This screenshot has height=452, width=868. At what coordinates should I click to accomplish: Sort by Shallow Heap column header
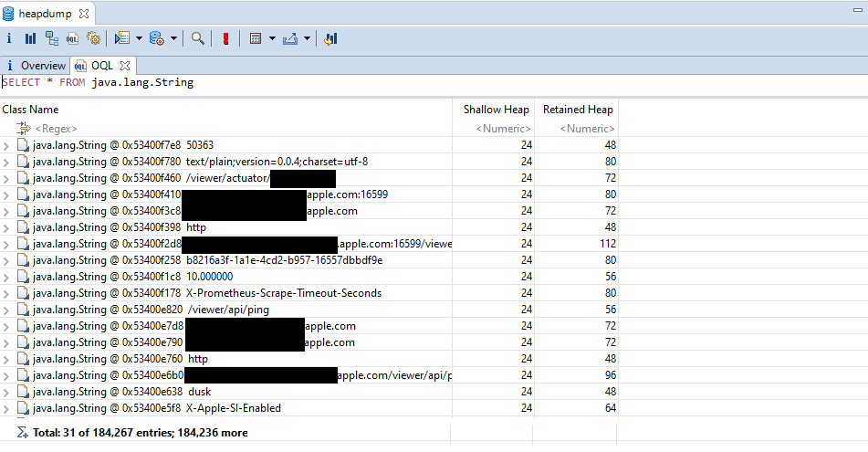496,110
